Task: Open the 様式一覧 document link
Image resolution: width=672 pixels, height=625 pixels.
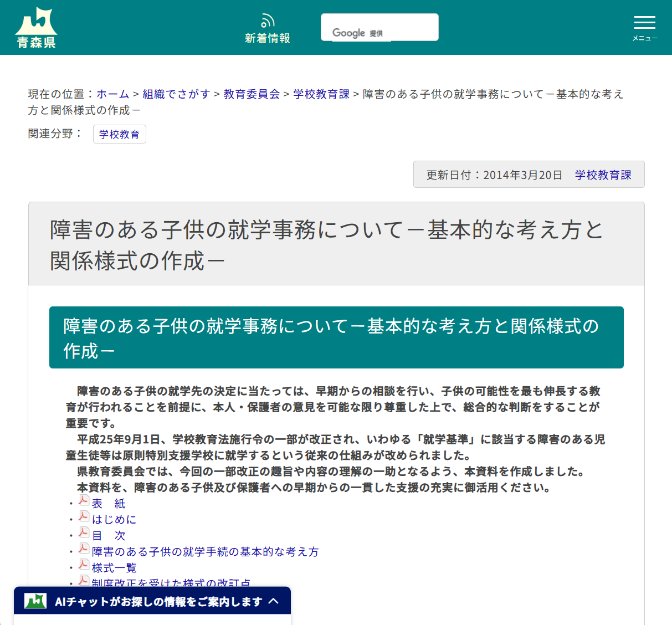Action: pos(114,567)
